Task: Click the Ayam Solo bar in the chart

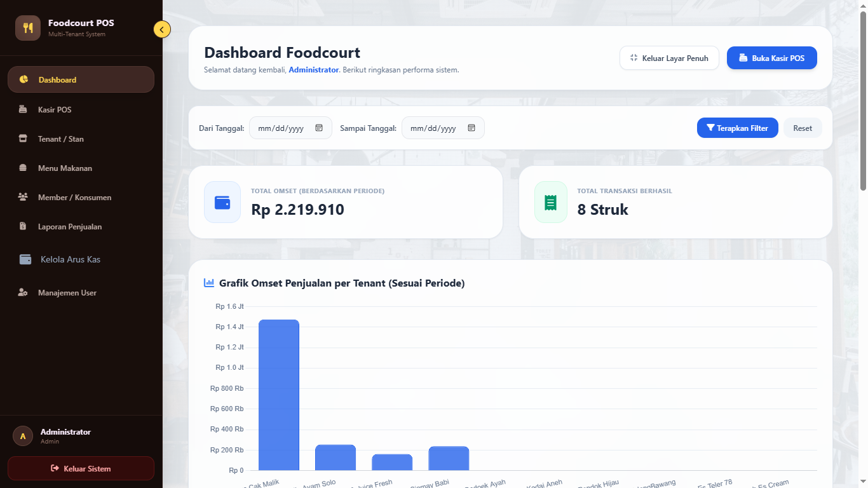Action: click(336, 457)
